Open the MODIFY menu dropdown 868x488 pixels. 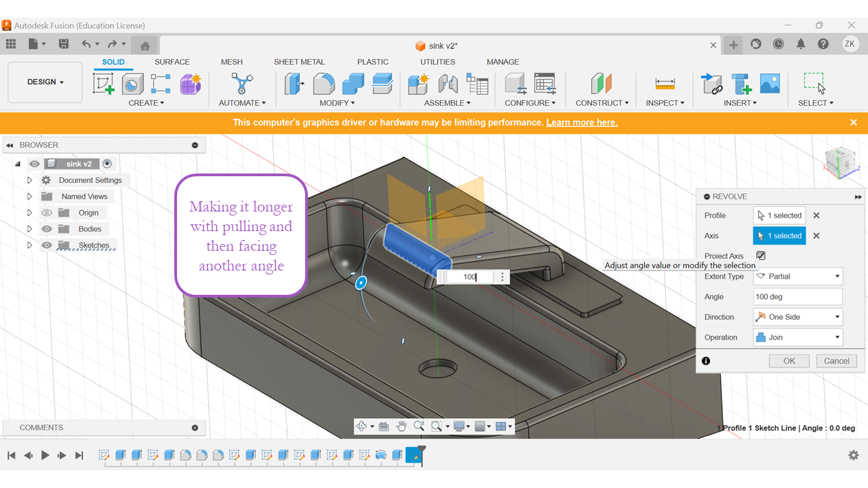pyautogui.click(x=338, y=103)
